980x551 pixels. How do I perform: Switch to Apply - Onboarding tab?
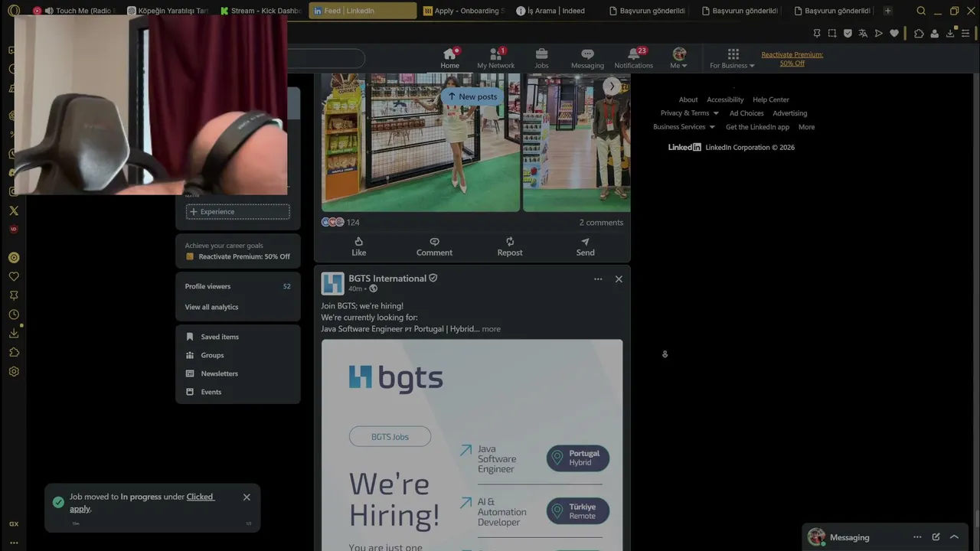[x=463, y=11]
